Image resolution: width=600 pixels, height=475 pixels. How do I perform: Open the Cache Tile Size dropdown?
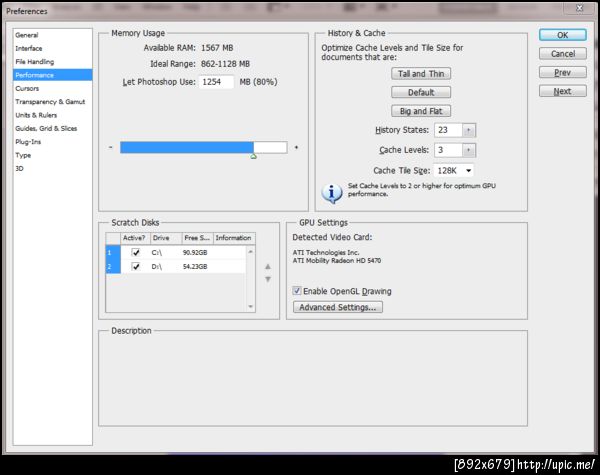[x=454, y=170]
